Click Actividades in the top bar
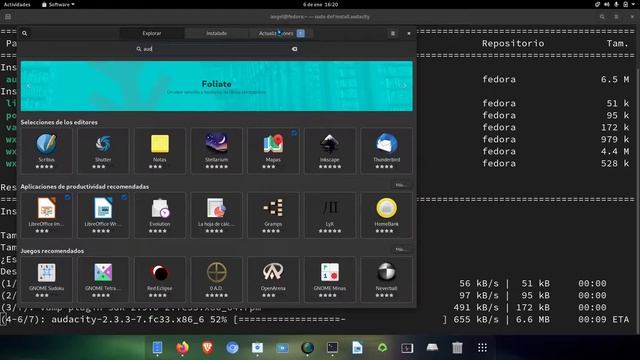The width and height of the screenshot is (640, 360). coord(17,4)
